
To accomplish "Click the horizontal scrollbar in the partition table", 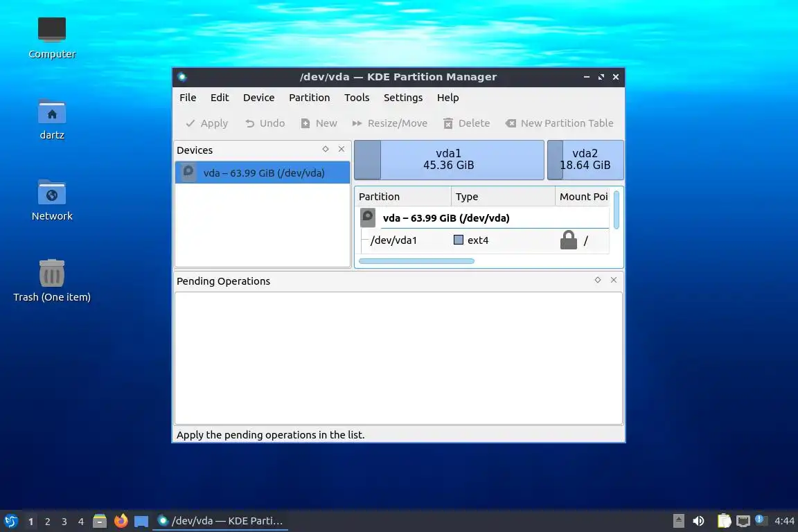I will tap(416, 261).
